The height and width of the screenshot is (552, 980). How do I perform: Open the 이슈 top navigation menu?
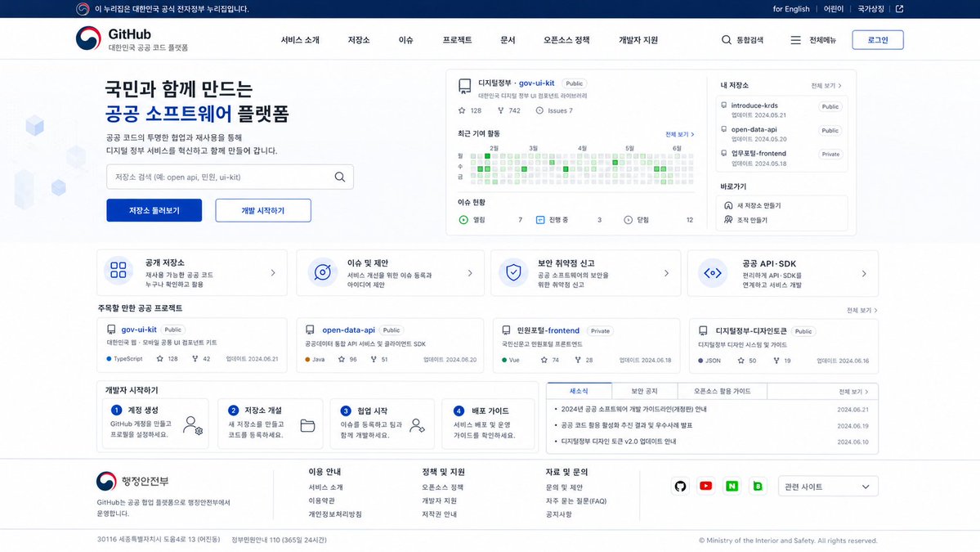(x=405, y=40)
